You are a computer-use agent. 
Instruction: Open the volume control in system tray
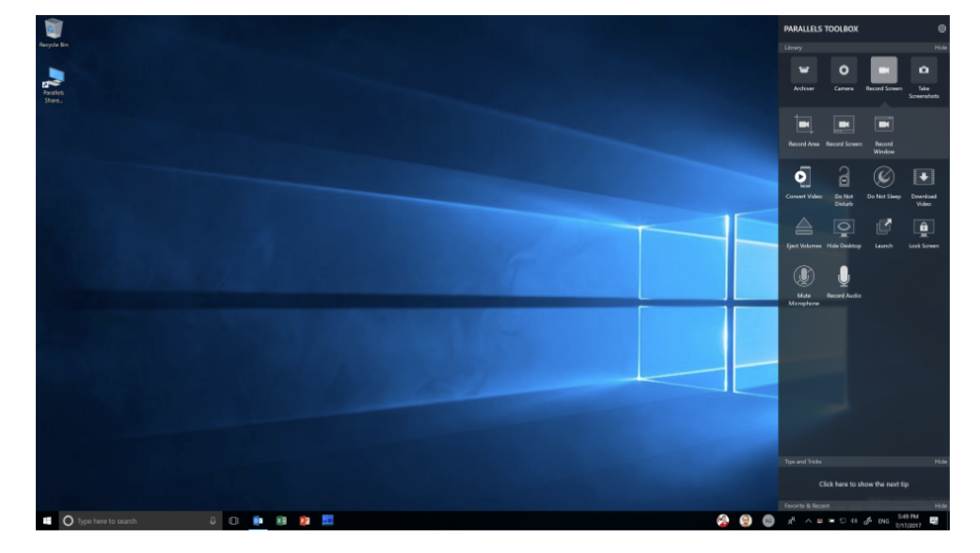[x=854, y=520]
